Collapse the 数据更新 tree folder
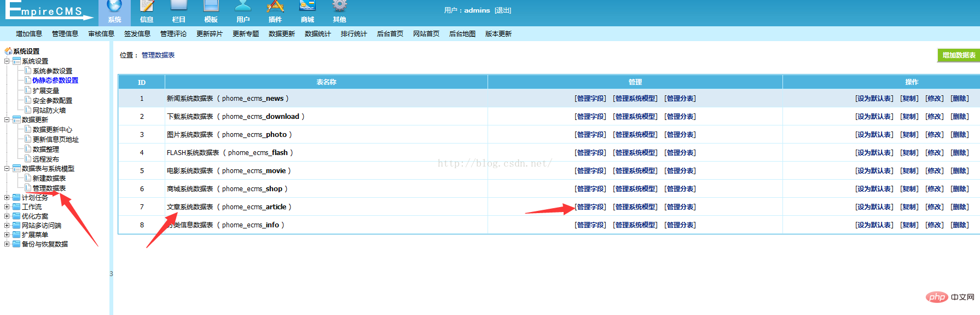The image size is (980, 315). pos(7,119)
